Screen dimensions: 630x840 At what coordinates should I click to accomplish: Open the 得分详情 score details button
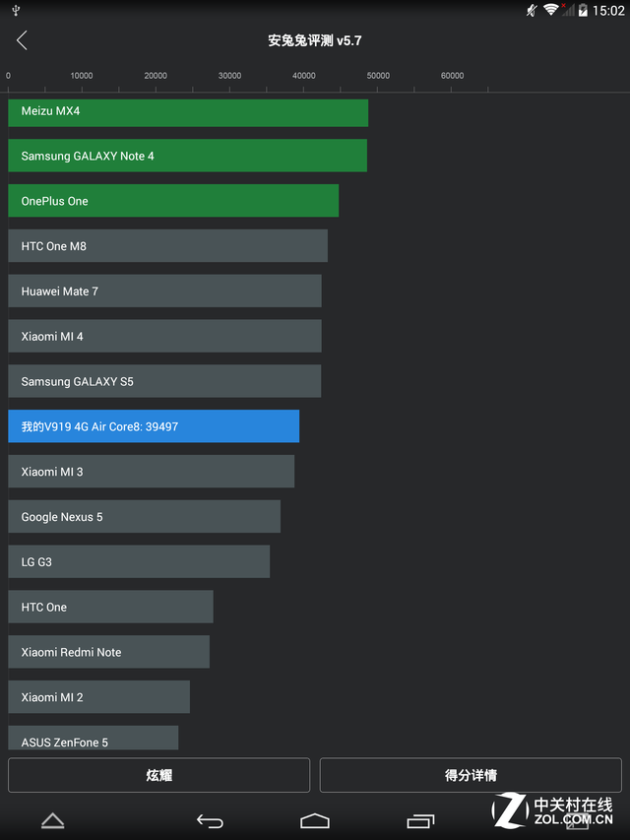471,775
